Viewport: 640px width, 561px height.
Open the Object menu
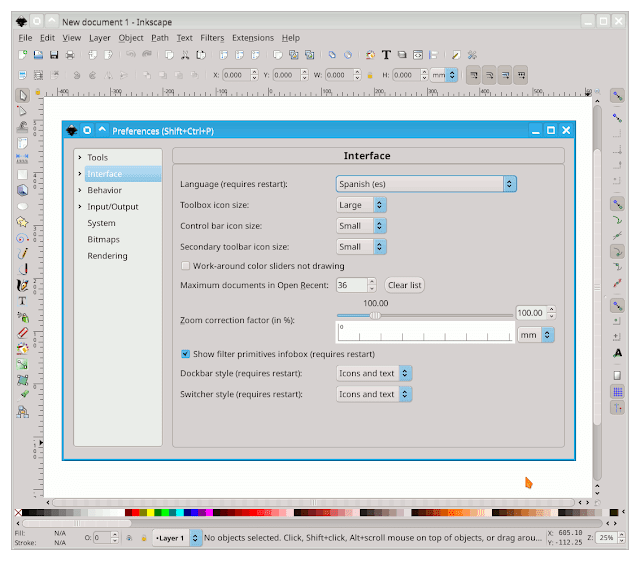tap(131, 38)
